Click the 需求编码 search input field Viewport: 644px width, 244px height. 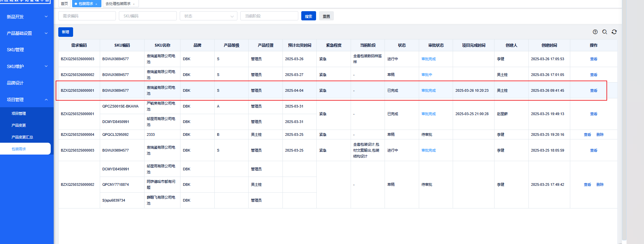[87, 16]
